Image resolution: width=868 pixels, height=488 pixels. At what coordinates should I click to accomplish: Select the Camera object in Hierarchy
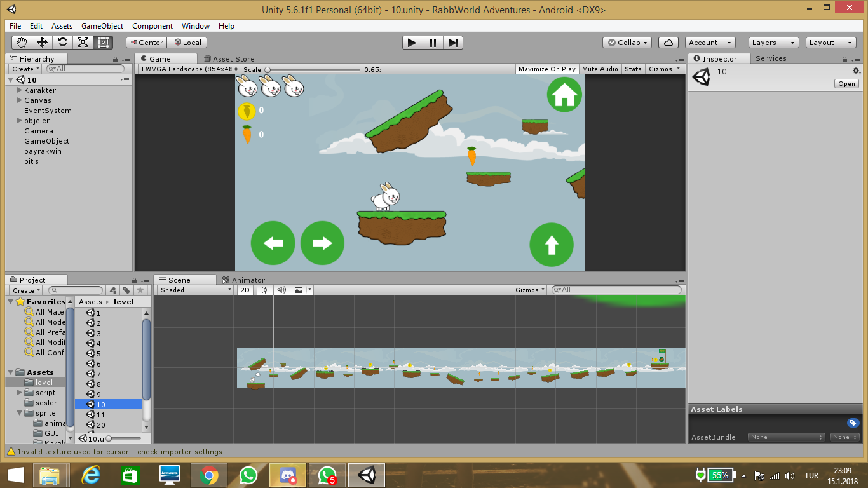[39, 131]
